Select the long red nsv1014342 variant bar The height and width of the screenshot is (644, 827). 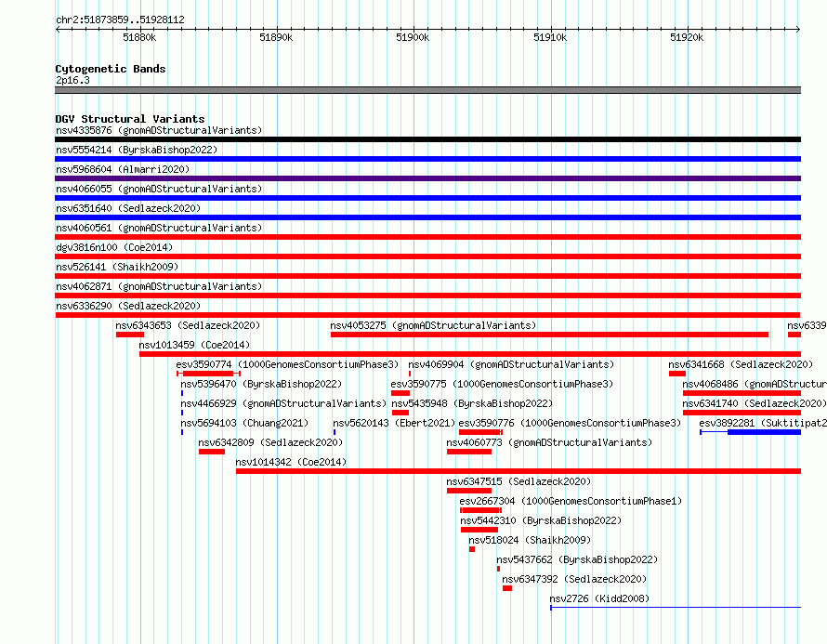(x=519, y=471)
